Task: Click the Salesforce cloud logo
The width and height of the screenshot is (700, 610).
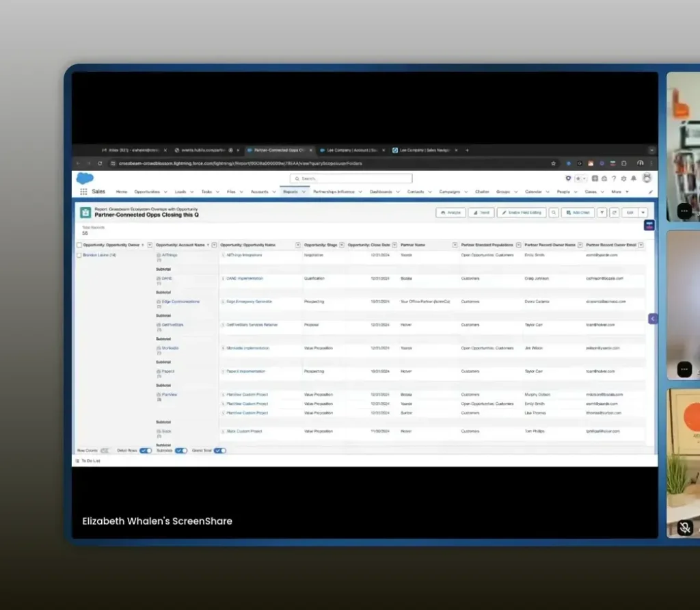Action: (x=85, y=178)
